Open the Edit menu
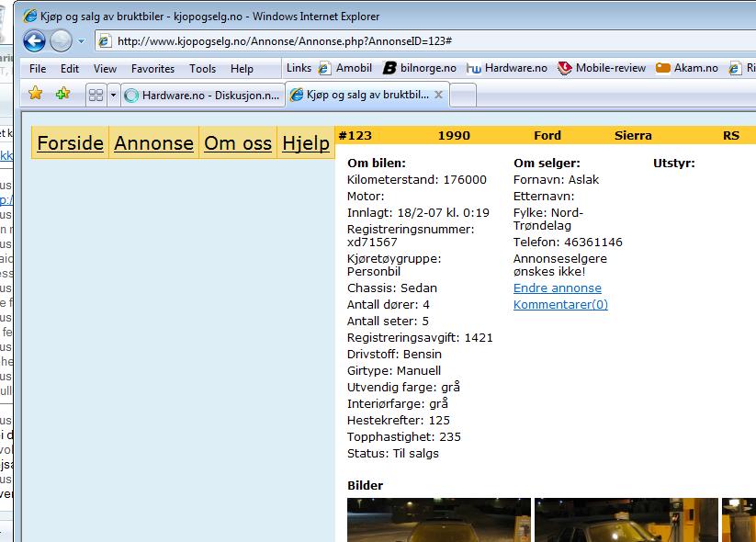Viewport: 756px width, 542px height. 70,69
